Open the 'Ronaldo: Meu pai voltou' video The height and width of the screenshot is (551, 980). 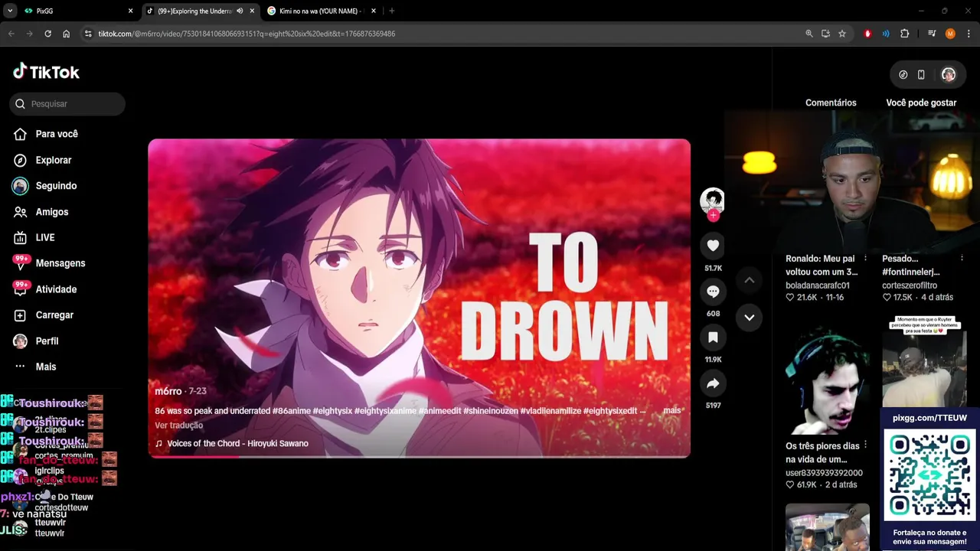coord(822,266)
